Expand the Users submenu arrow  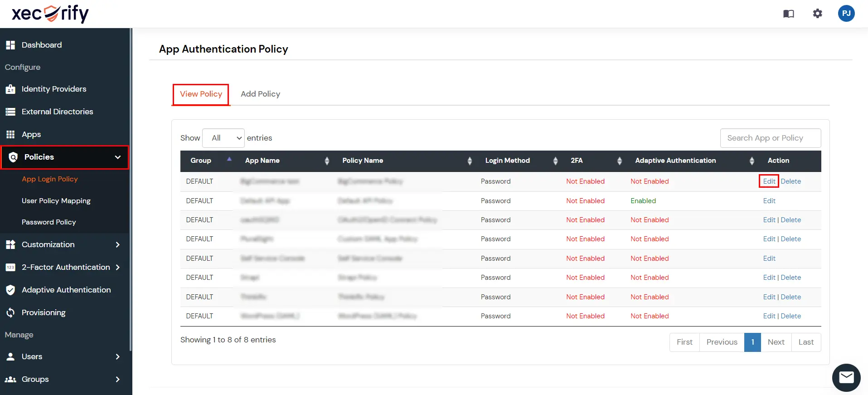118,356
